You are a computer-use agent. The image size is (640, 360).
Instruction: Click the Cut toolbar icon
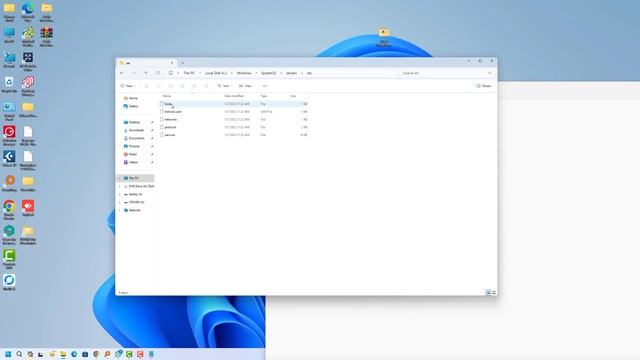[x=147, y=86]
